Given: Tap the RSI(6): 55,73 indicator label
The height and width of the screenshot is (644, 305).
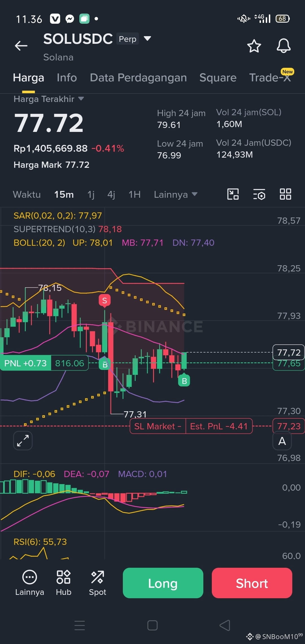Looking at the screenshot, I should [40, 542].
